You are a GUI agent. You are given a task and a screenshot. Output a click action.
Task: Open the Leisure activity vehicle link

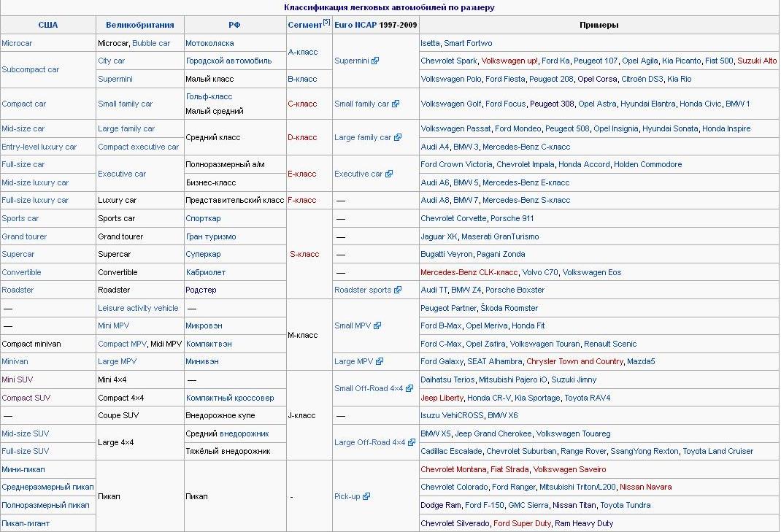point(138,309)
